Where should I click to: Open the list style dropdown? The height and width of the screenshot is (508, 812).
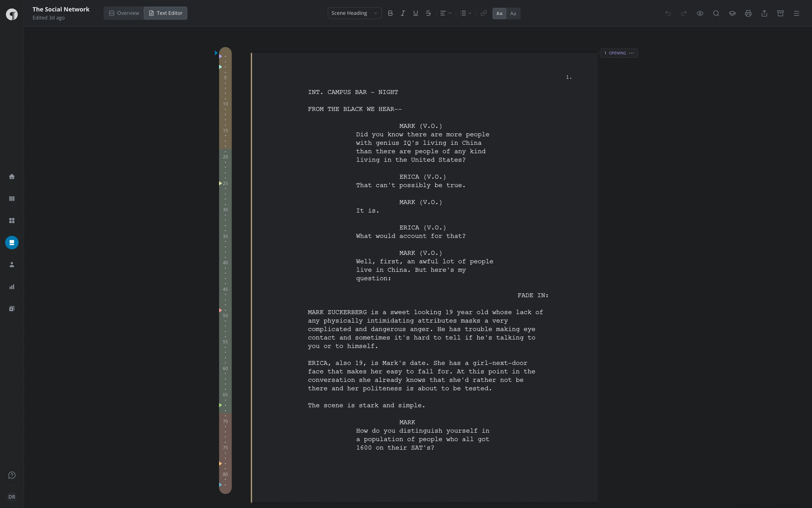coord(466,13)
